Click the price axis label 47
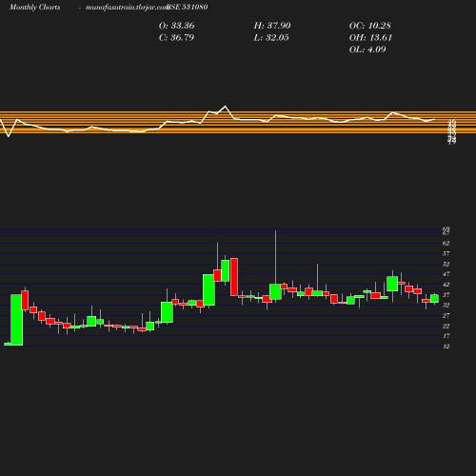The width and height of the screenshot is (476, 476). pos(446,274)
